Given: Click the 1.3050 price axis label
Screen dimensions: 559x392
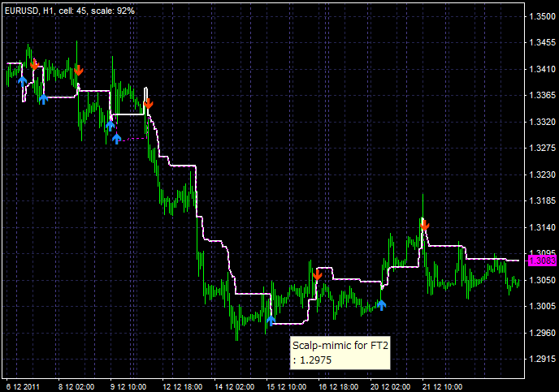Looking at the screenshot, I should [x=542, y=280].
